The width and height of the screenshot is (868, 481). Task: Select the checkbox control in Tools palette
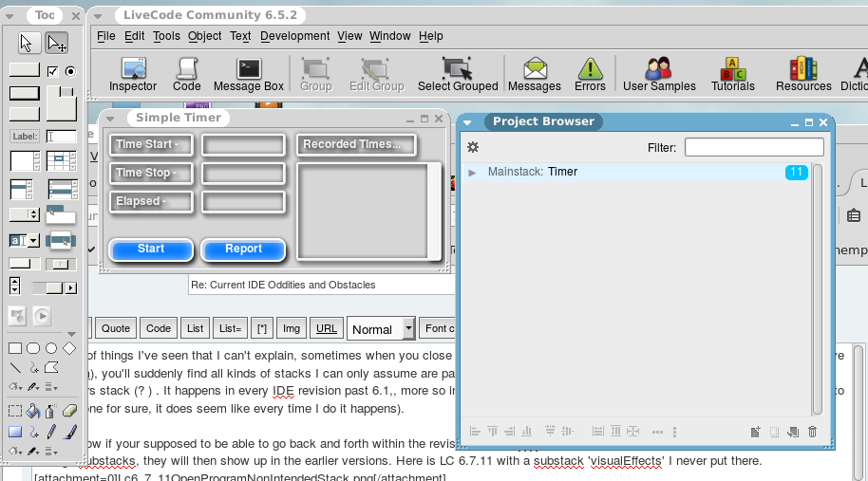(53, 71)
